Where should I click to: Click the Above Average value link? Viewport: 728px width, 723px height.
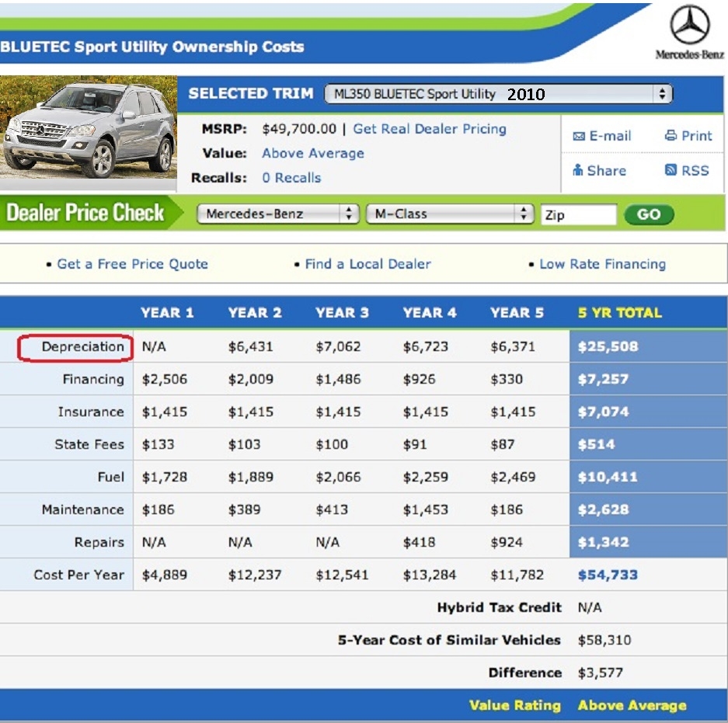coord(313,153)
